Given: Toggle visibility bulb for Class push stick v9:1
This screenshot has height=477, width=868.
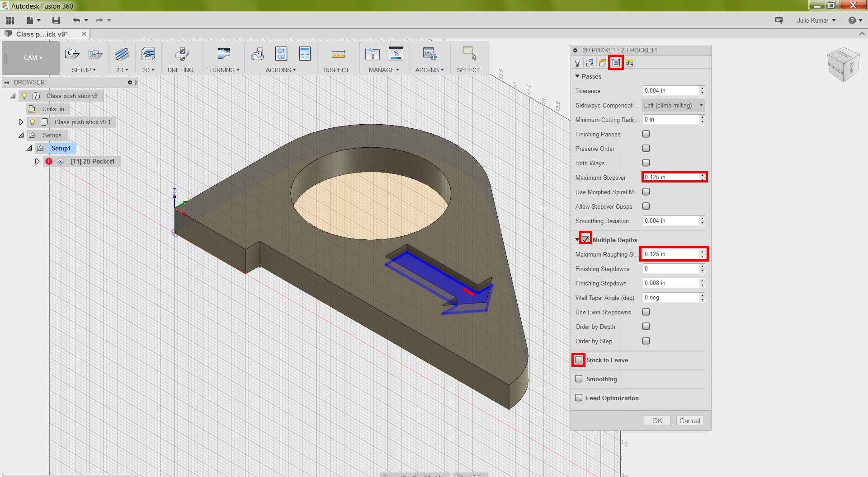Looking at the screenshot, I should pos(32,122).
